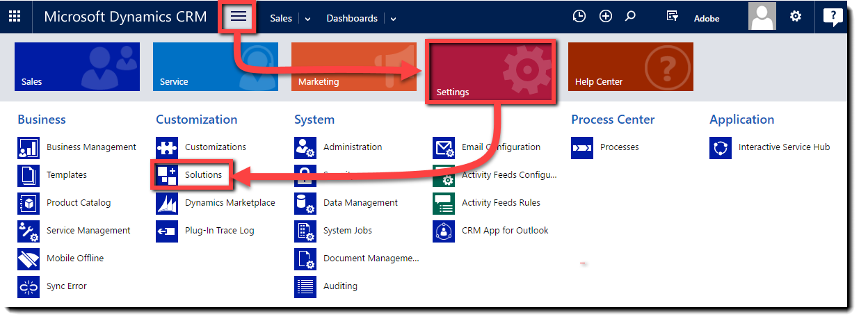Open the help question mark icon
The height and width of the screenshot is (328, 868).
[x=833, y=17]
